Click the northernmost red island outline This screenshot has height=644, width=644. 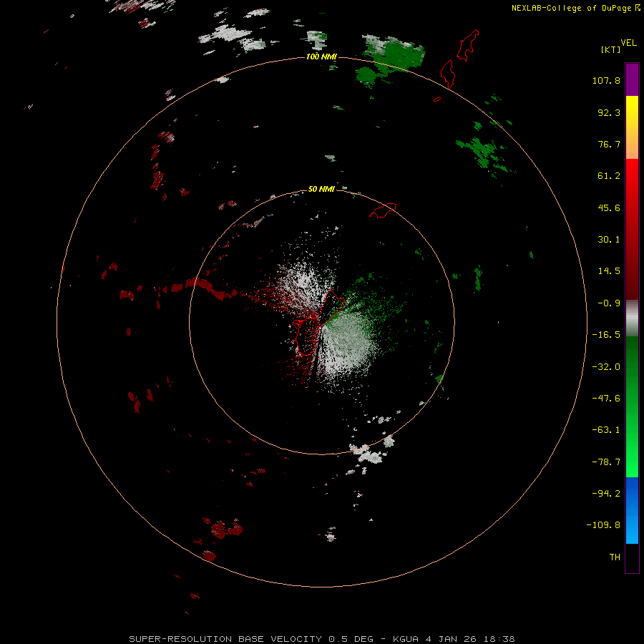pos(468,45)
